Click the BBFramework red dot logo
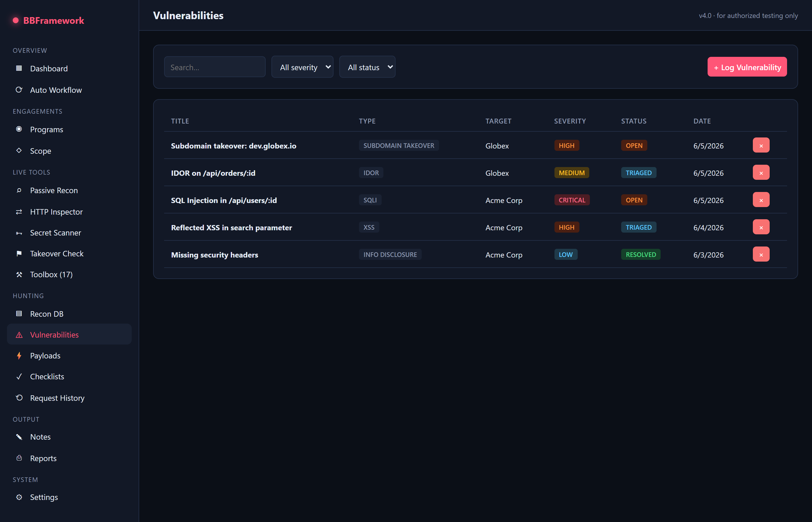812x522 pixels. tap(16, 20)
